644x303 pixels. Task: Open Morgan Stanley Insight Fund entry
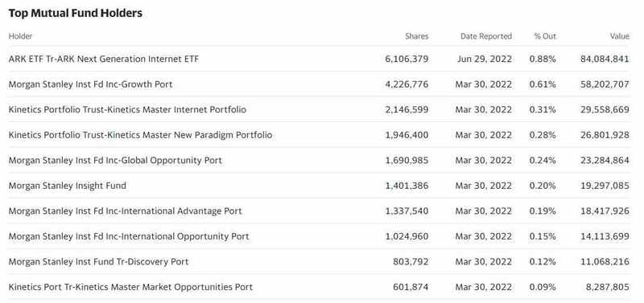68,186
